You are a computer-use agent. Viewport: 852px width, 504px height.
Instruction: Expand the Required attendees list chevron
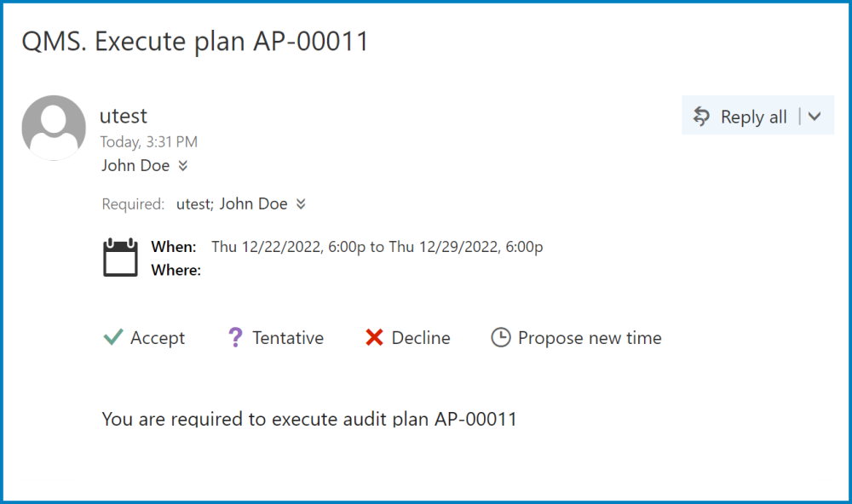[299, 203]
